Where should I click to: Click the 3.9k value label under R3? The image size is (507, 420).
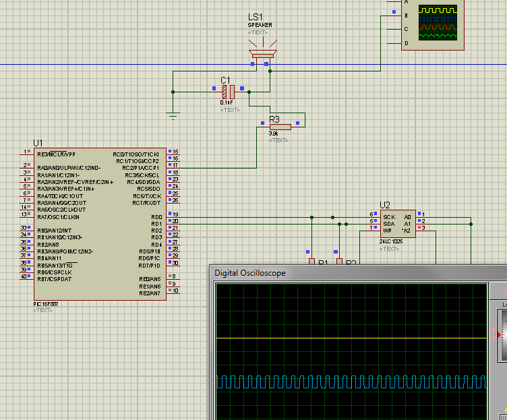tap(274, 134)
